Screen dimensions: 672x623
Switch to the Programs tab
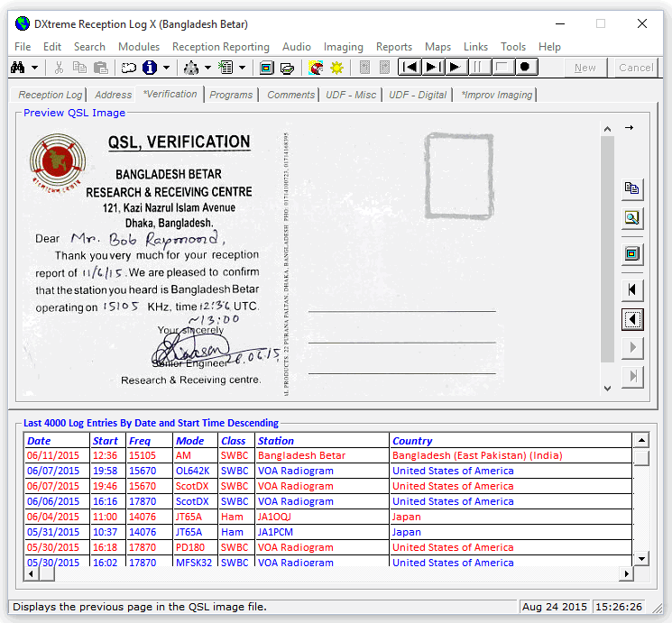tap(231, 95)
